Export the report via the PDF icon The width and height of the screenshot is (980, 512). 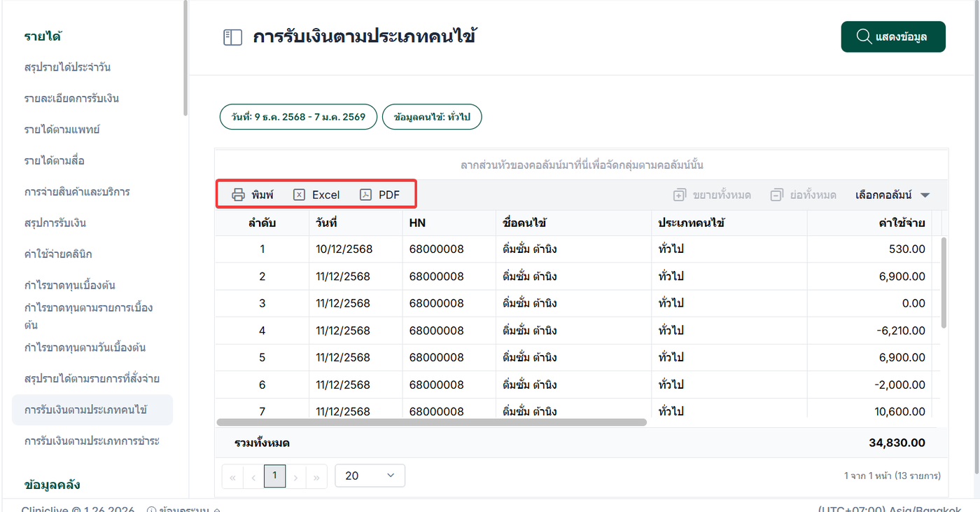click(365, 195)
